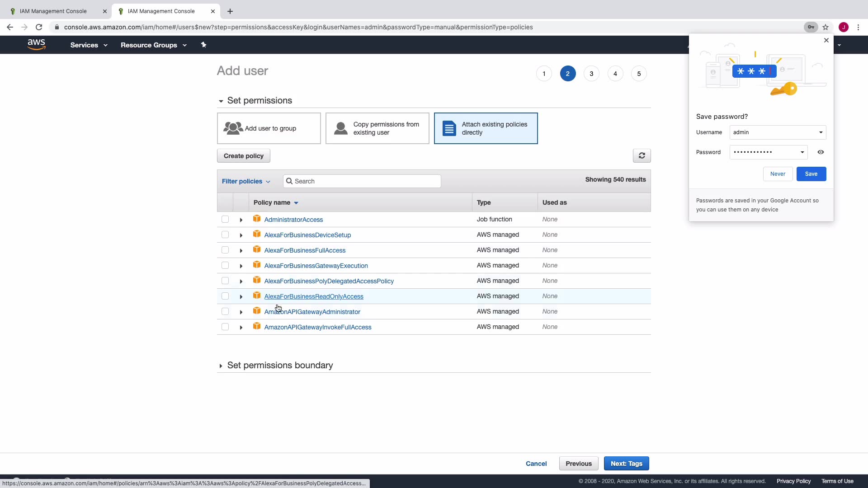Show saved password with eye icon
This screenshot has height=488, width=868.
[821, 152]
